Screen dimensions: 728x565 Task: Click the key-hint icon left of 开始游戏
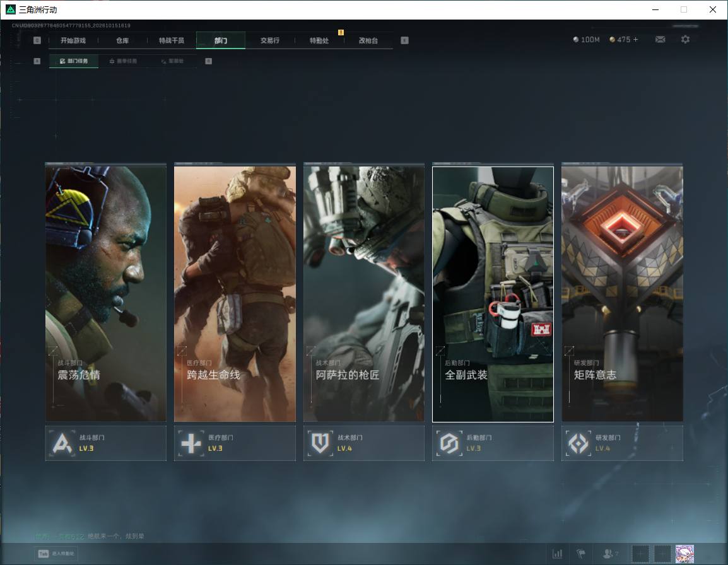(37, 40)
